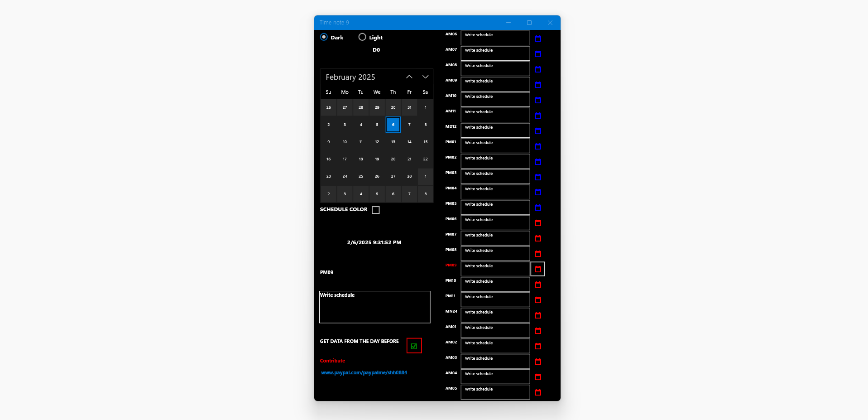868x420 pixels.
Task: Click the calendar icon next to MD12
Action: (x=538, y=131)
